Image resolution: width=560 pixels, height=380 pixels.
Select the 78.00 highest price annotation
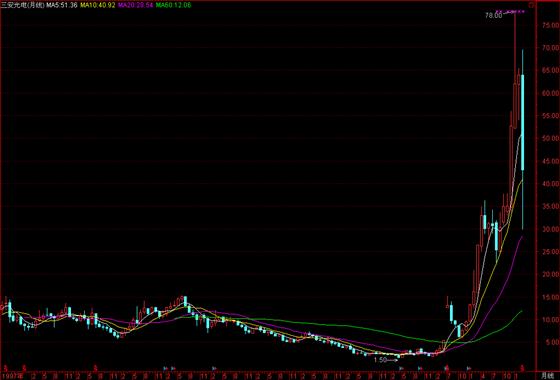coord(494,15)
